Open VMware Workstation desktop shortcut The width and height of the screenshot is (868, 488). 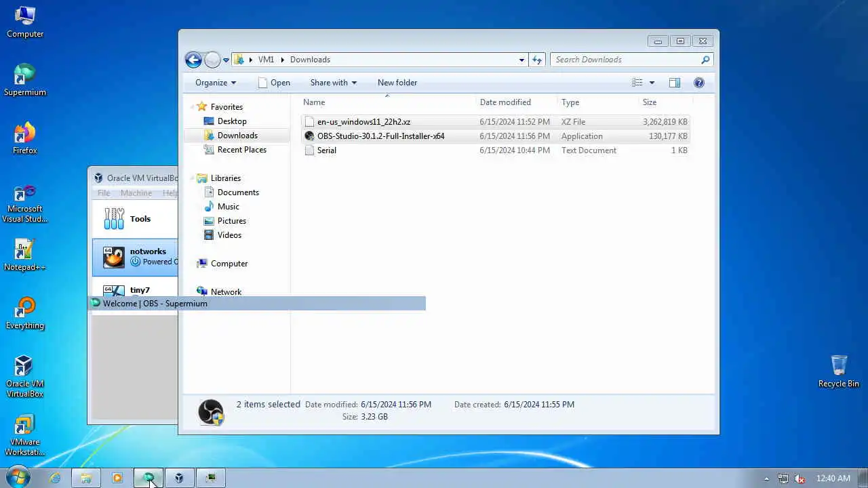tap(25, 435)
